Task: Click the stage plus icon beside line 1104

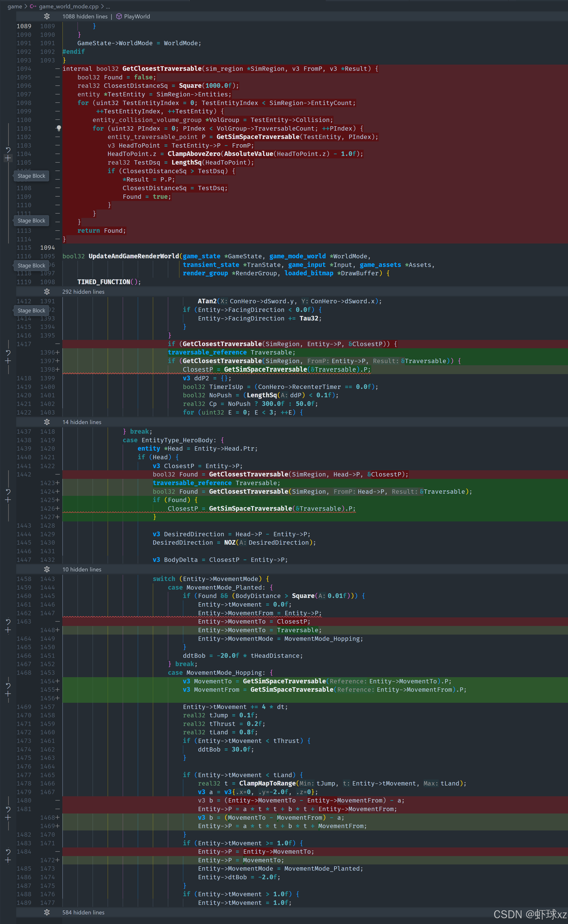Action: pyautogui.click(x=8, y=158)
